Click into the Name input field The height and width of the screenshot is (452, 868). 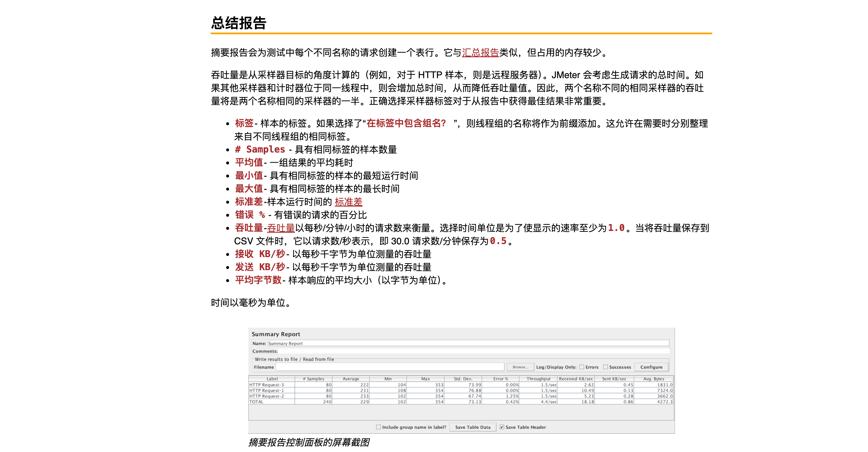pyautogui.click(x=468, y=344)
